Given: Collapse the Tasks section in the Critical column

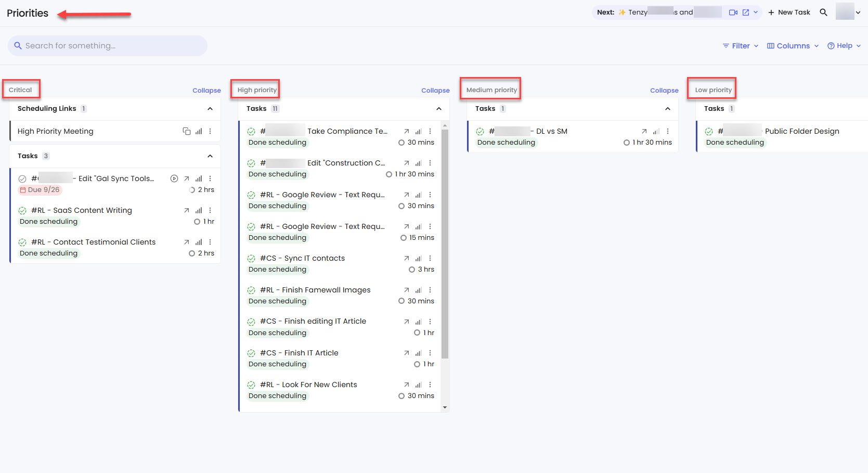Looking at the screenshot, I should (210, 156).
